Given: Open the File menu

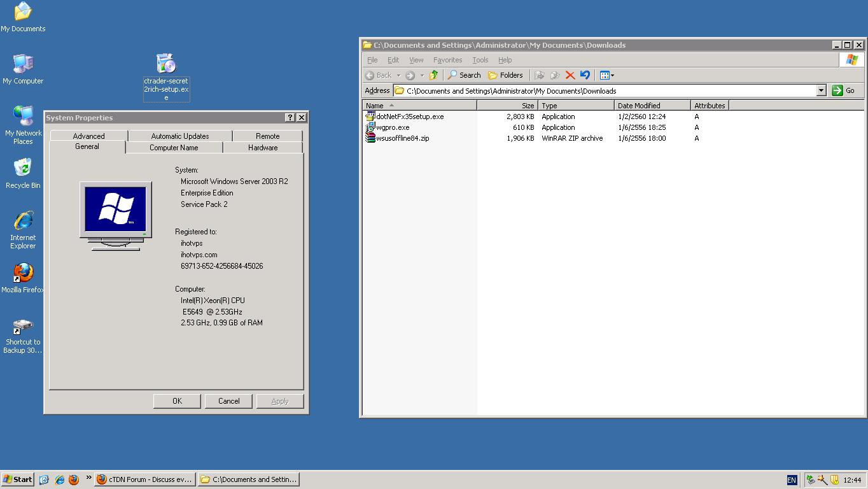Looking at the screenshot, I should tap(372, 60).
